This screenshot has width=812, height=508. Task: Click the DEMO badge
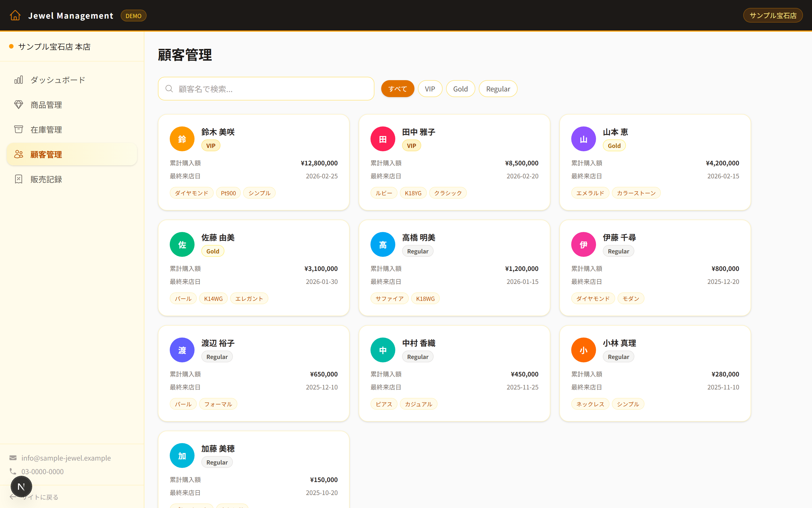coord(133,16)
